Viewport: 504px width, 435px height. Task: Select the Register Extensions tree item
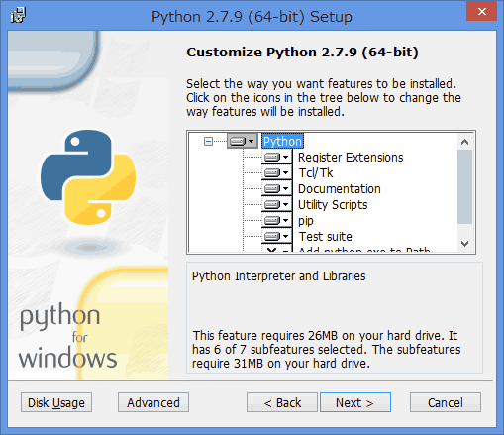click(x=351, y=158)
